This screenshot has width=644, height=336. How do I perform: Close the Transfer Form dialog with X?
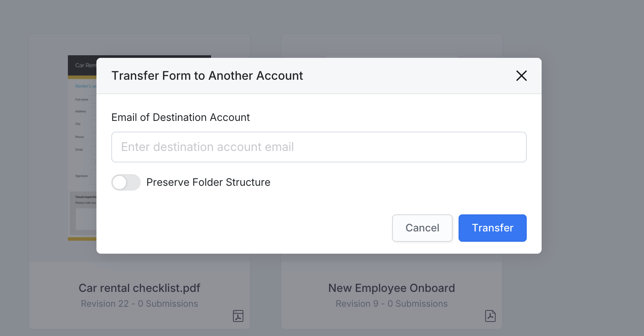[521, 76]
